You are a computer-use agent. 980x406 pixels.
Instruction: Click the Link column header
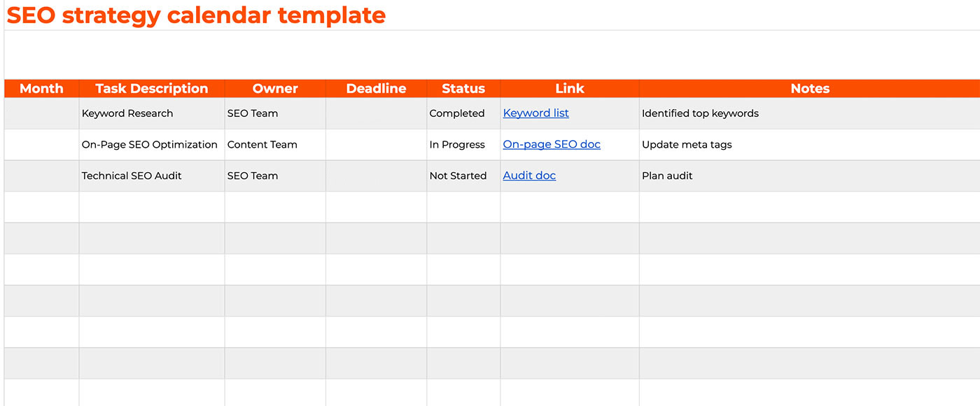[570, 89]
